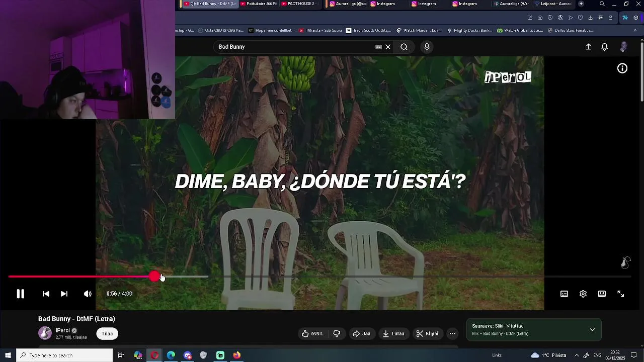Skip to the previous video

tap(46, 294)
